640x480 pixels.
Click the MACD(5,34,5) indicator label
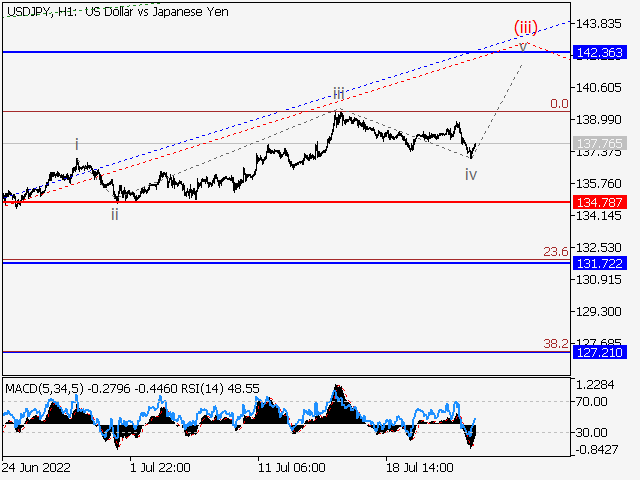click(46, 387)
